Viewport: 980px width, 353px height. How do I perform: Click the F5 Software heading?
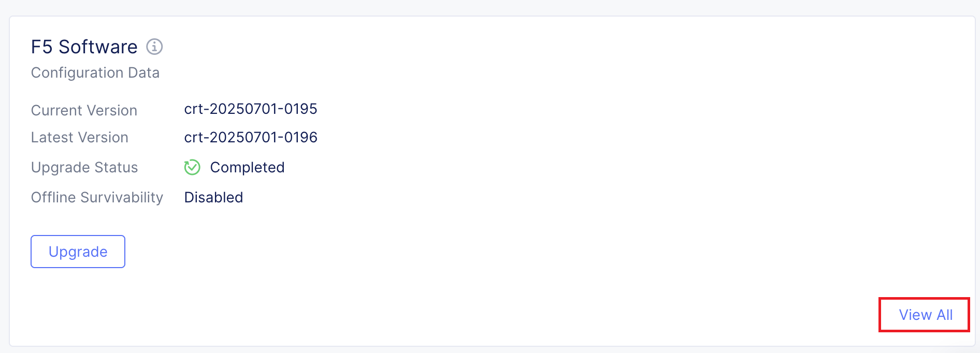(x=84, y=47)
